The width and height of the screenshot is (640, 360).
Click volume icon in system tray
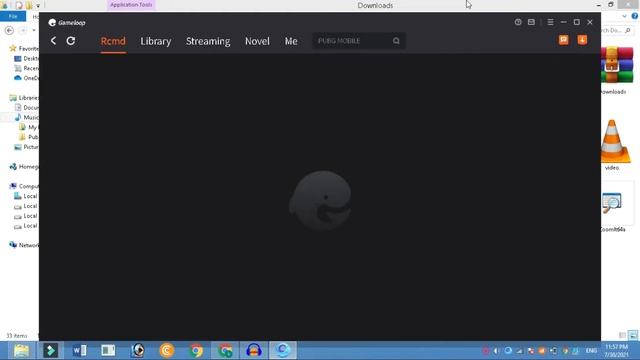496,351
